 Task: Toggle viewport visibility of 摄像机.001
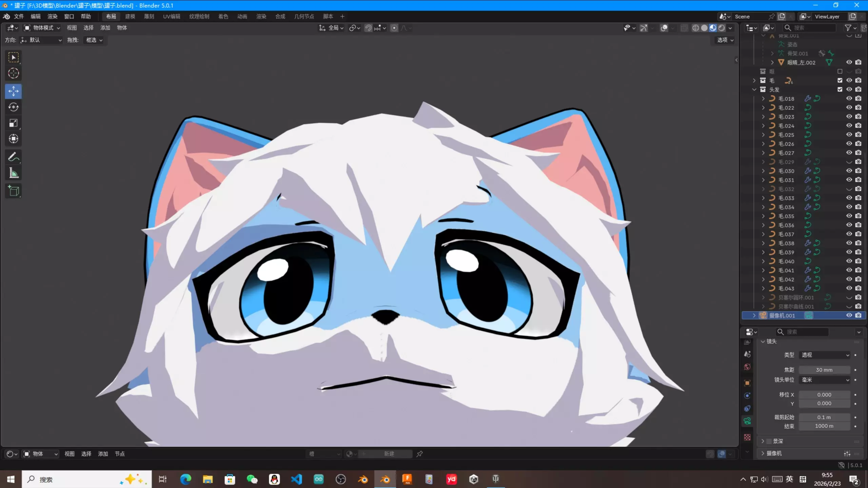(x=849, y=316)
